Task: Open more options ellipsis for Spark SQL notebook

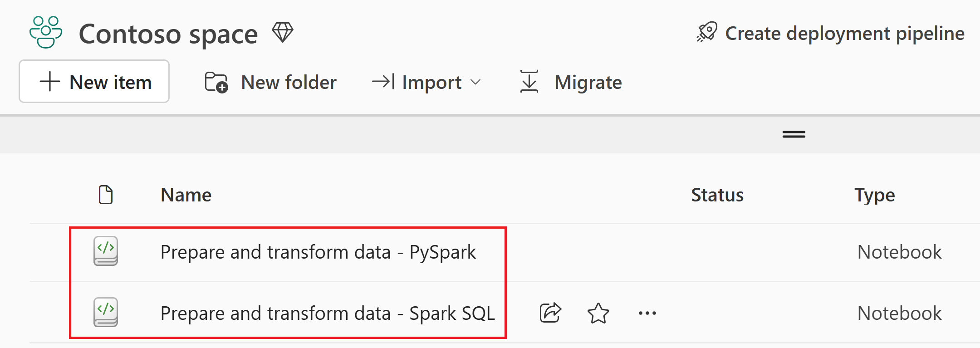Action: click(x=647, y=313)
